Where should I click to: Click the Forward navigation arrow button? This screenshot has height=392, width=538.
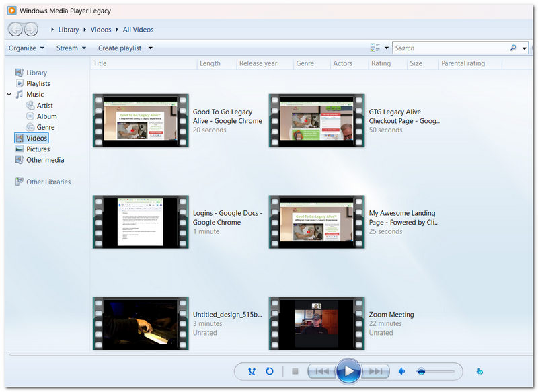click(x=31, y=29)
